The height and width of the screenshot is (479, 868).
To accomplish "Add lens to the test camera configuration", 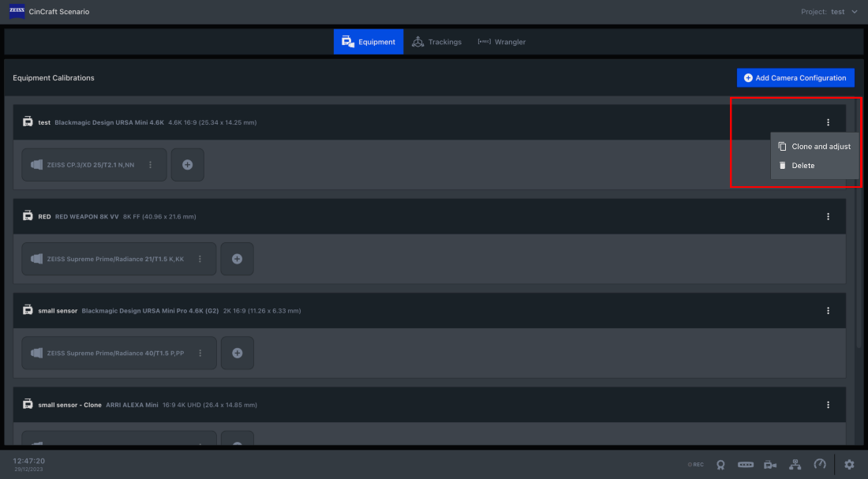I will [188, 164].
